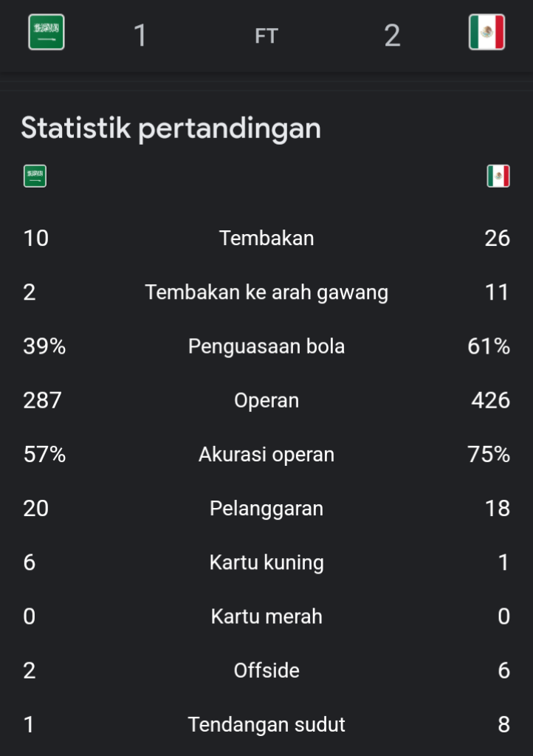Tap the Mexico flag in the score header
Screen dimensions: 533x756
point(486,32)
